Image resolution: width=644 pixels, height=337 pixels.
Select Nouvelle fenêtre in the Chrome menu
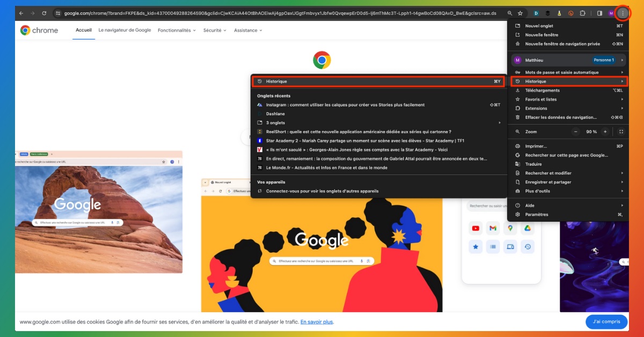[x=568, y=35]
